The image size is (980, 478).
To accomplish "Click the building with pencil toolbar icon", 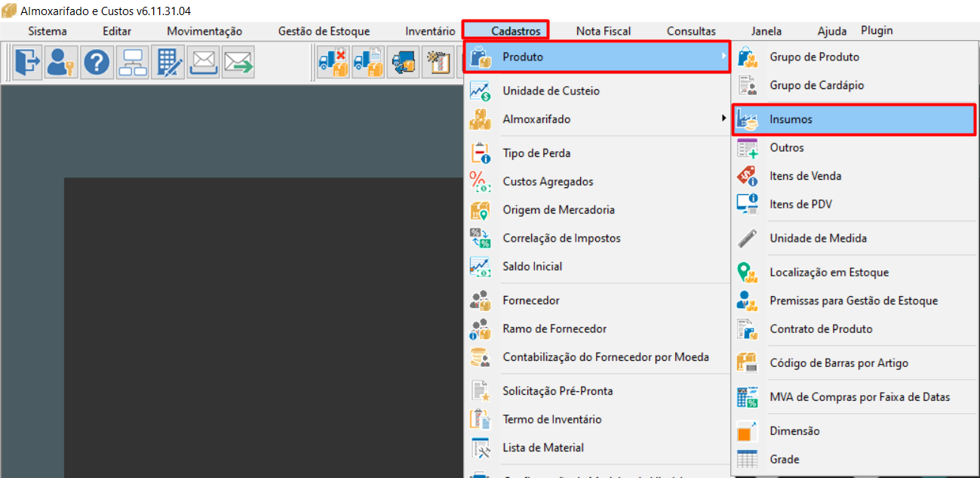I will tap(167, 62).
